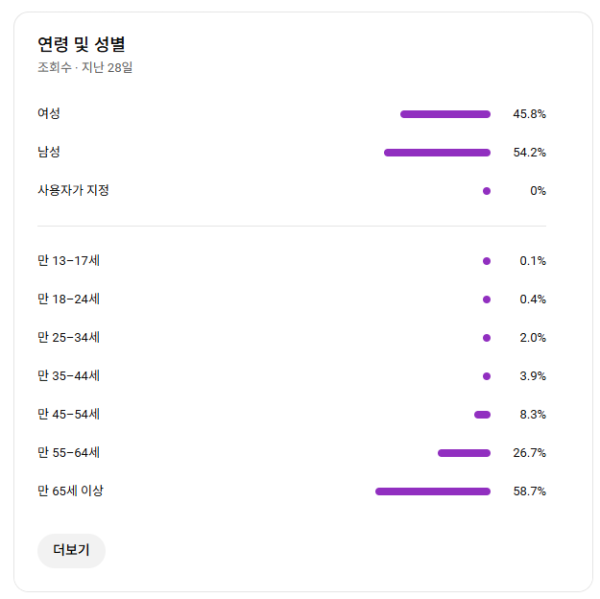Click the 45.8% percentage value
600x599 pixels.
click(x=529, y=114)
